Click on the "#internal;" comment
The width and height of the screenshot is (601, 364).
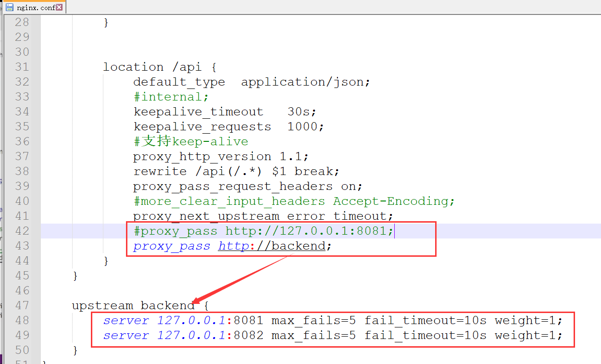click(x=171, y=97)
